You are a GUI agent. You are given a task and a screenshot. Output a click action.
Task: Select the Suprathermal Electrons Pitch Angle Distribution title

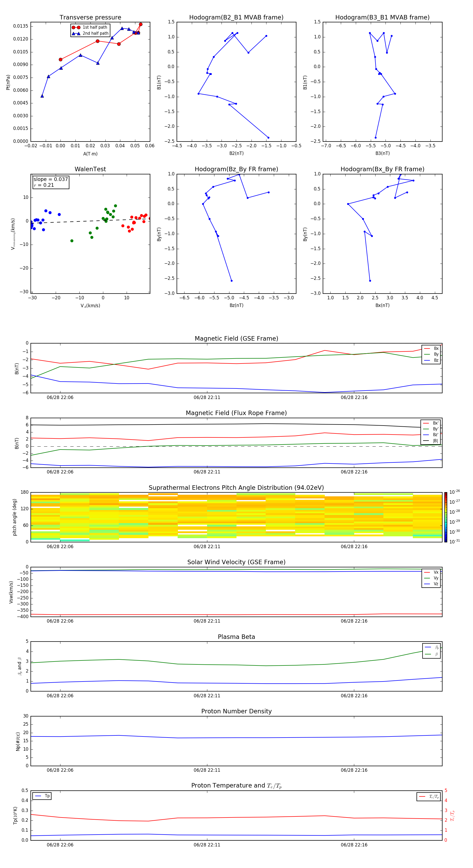[x=236, y=488]
